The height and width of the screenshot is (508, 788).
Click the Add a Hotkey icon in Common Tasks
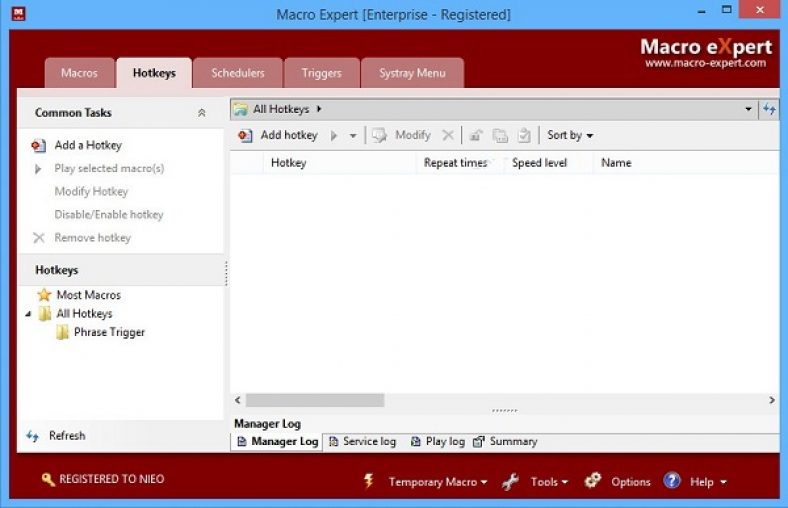tap(39, 146)
